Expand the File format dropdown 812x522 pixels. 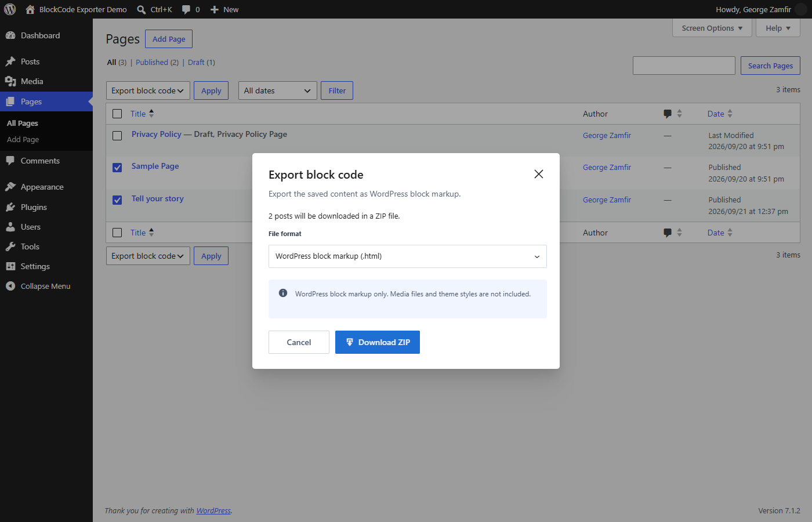coord(408,256)
